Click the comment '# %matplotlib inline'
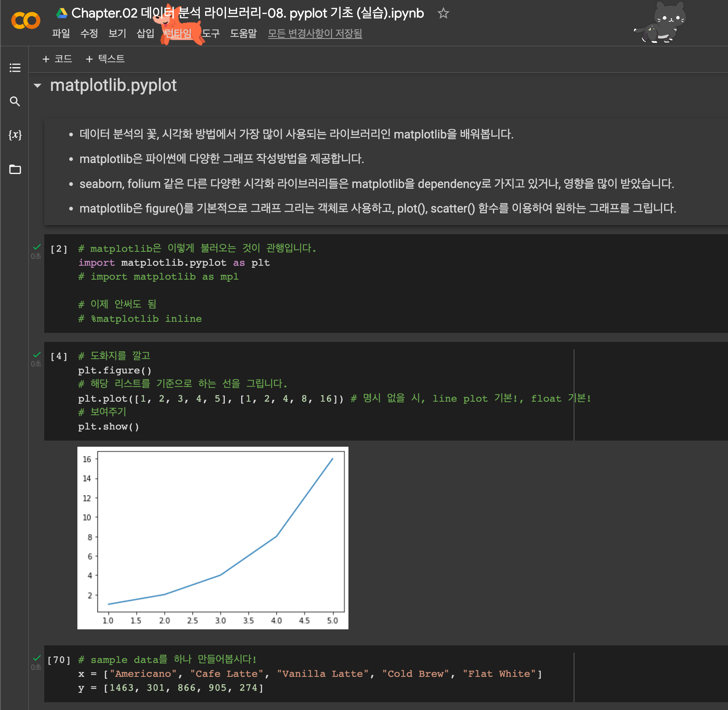 tap(140, 319)
